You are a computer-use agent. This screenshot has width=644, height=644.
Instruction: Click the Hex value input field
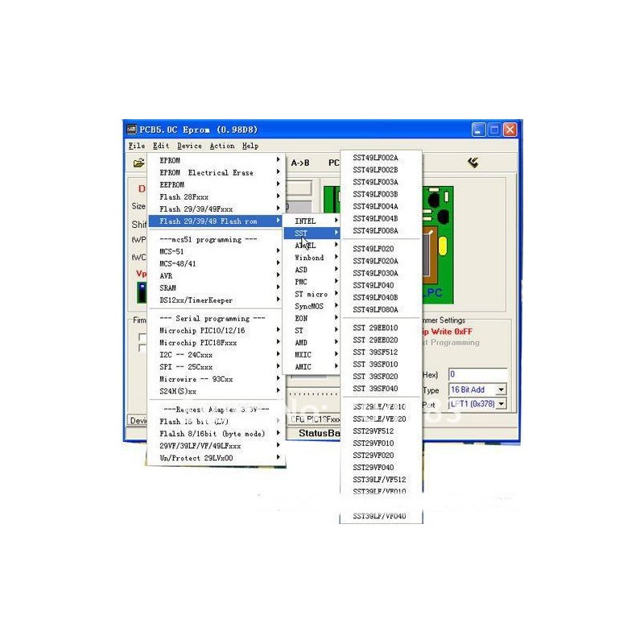click(477, 374)
